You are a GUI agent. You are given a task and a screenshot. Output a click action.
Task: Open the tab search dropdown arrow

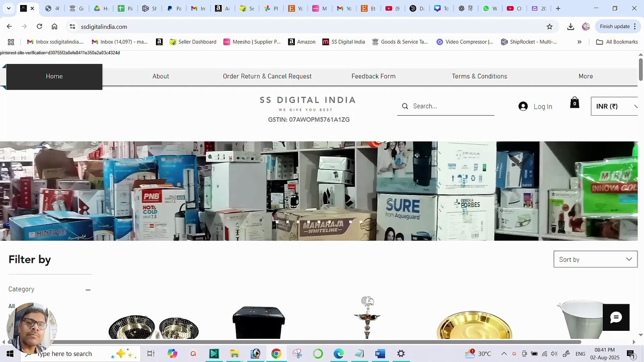click(x=9, y=9)
